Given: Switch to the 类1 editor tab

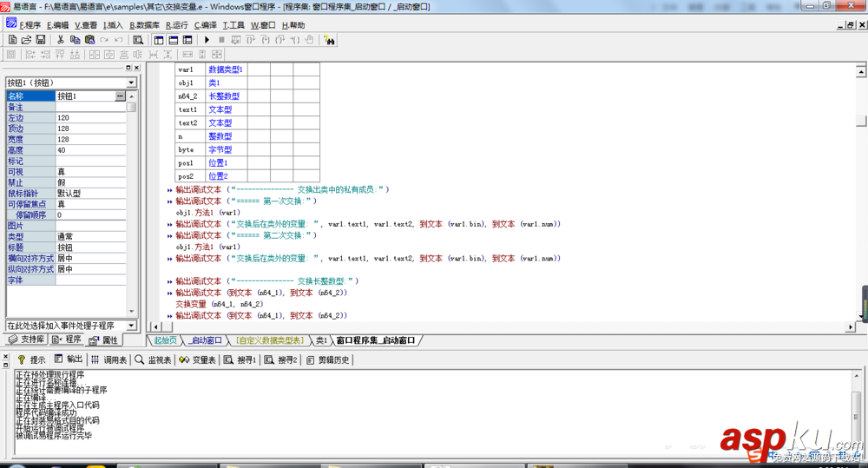Looking at the screenshot, I should click(x=322, y=340).
